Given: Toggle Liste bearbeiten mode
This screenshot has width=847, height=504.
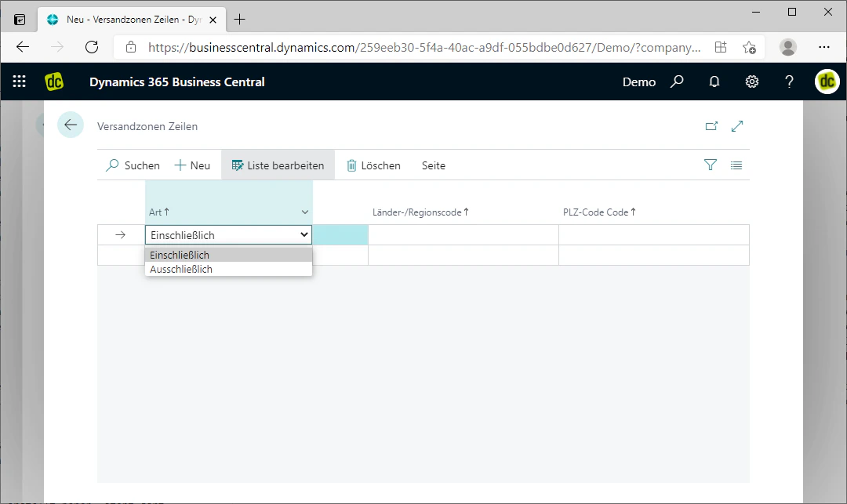Looking at the screenshot, I should pyautogui.click(x=278, y=165).
